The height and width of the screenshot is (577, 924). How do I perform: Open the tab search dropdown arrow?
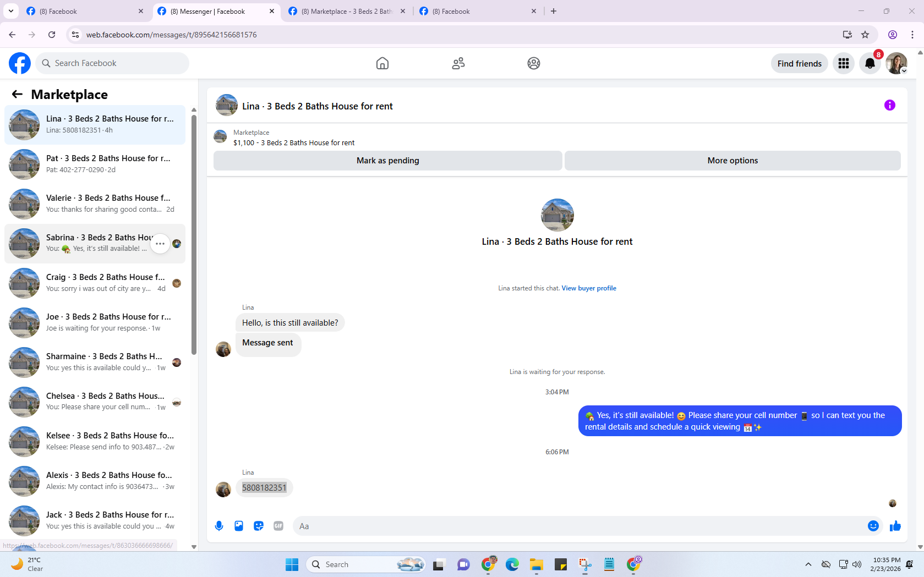point(10,11)
